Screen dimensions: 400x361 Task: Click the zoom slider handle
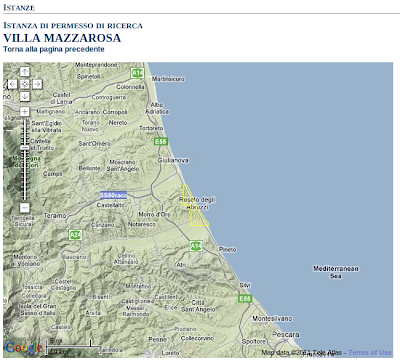[x=25, y=147]
